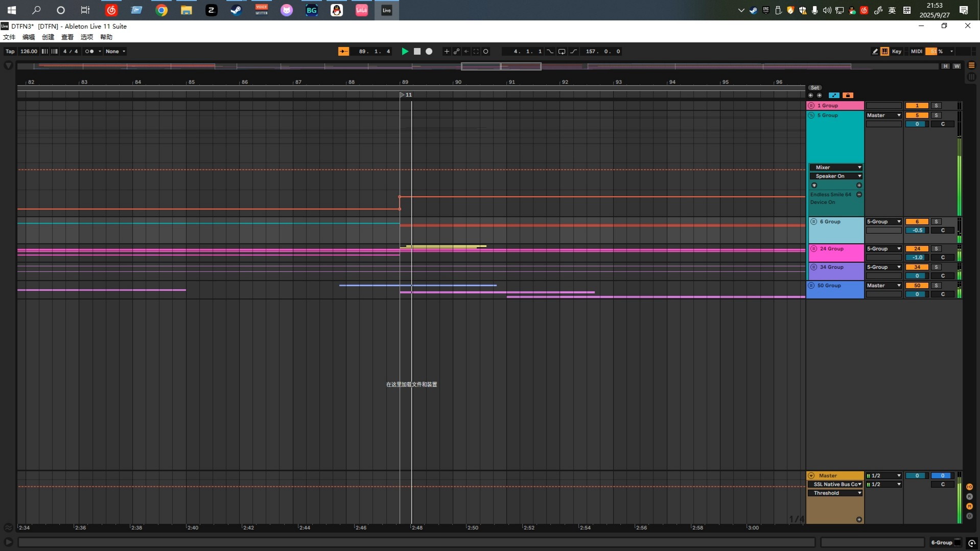Open the 帮助 menu
980x551 pixels.
tap(106, 37)
